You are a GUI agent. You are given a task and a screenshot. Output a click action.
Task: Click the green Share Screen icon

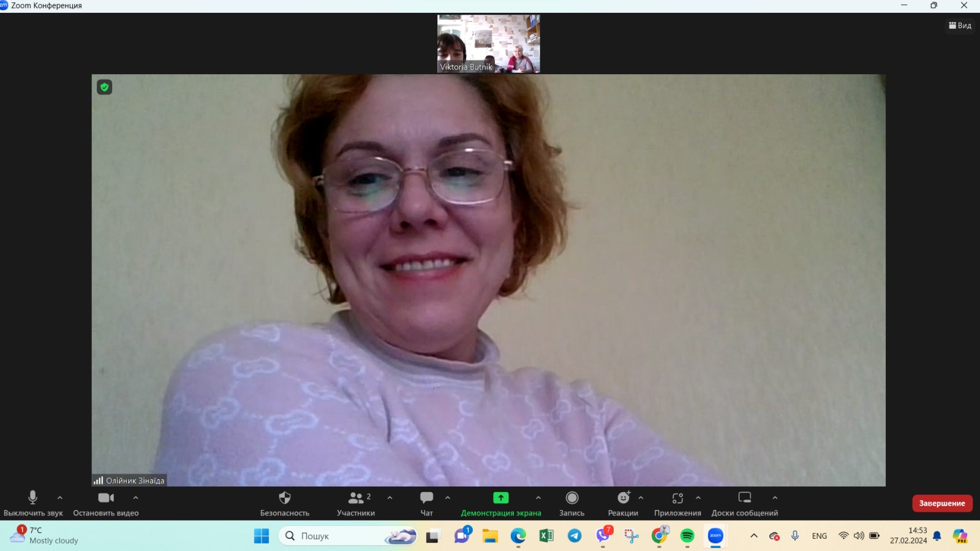501,498
